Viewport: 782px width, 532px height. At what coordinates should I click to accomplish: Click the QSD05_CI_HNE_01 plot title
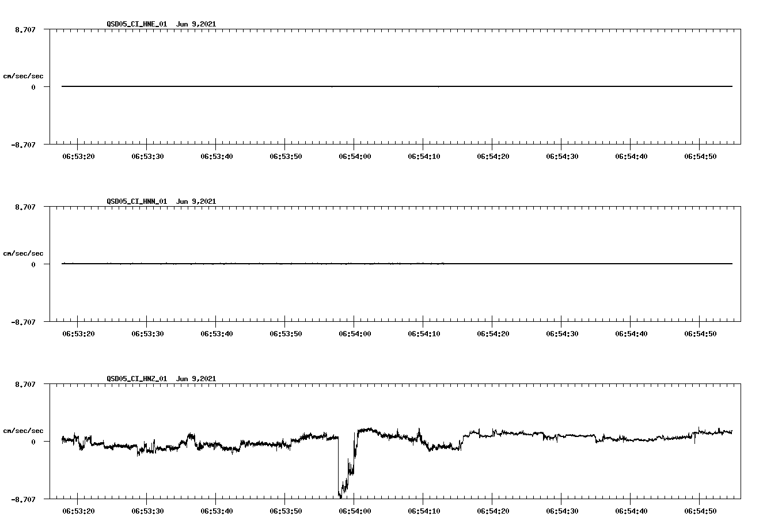tap(161, 24)
